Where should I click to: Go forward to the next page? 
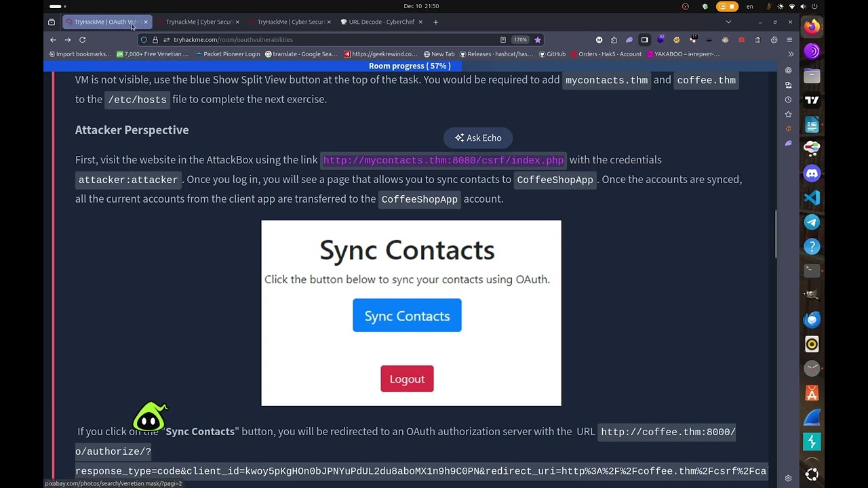point(68,40)
